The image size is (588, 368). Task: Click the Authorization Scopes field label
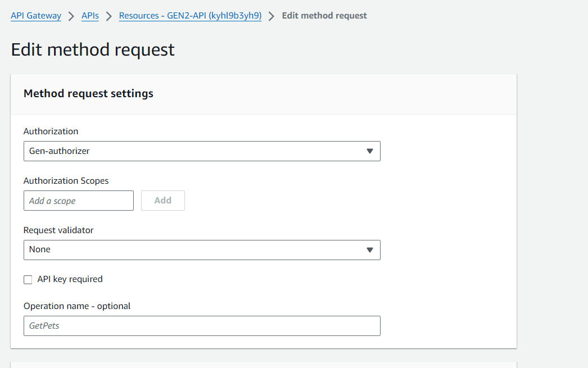[x=66, y=180]
